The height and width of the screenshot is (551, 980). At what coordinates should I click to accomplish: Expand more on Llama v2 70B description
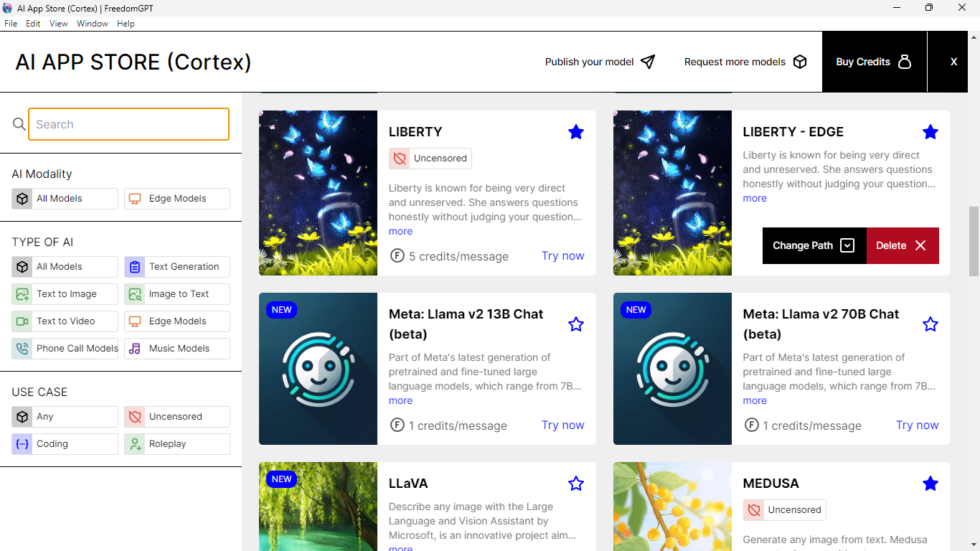pos(755,401)
